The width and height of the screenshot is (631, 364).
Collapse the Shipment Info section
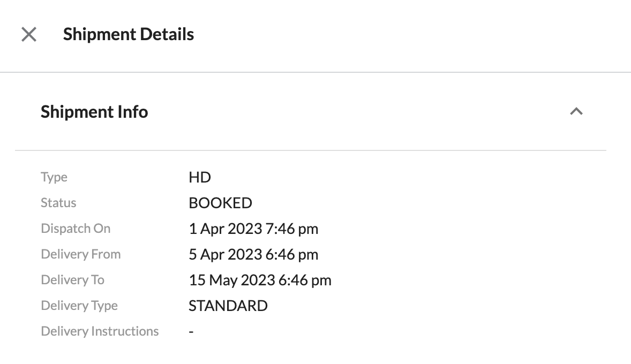click(576, 112)
